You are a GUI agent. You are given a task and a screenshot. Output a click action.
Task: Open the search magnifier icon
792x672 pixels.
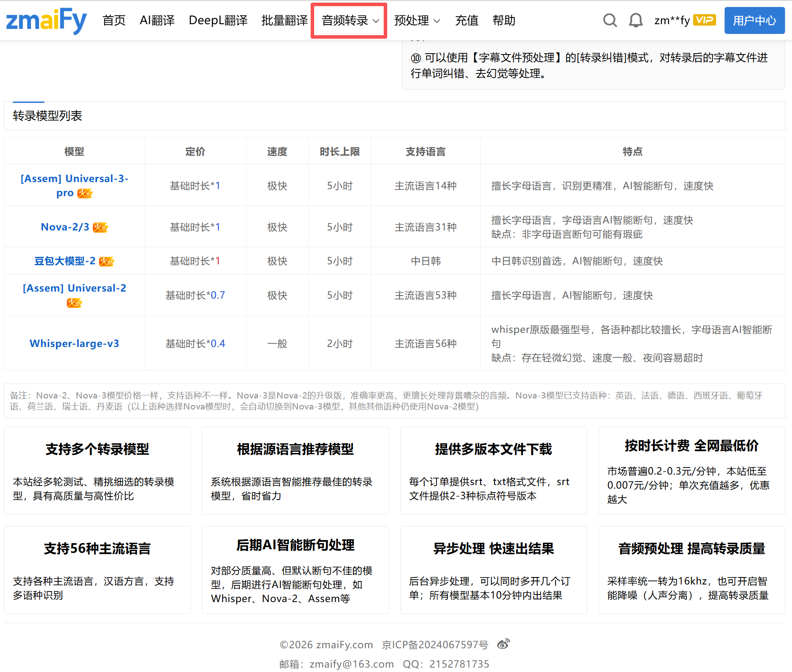point(610,20)
